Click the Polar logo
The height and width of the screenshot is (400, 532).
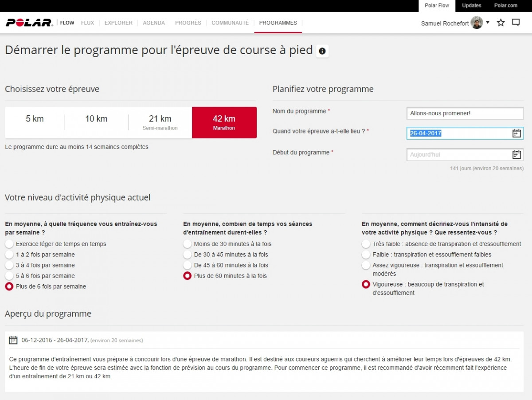coord(29,23)
